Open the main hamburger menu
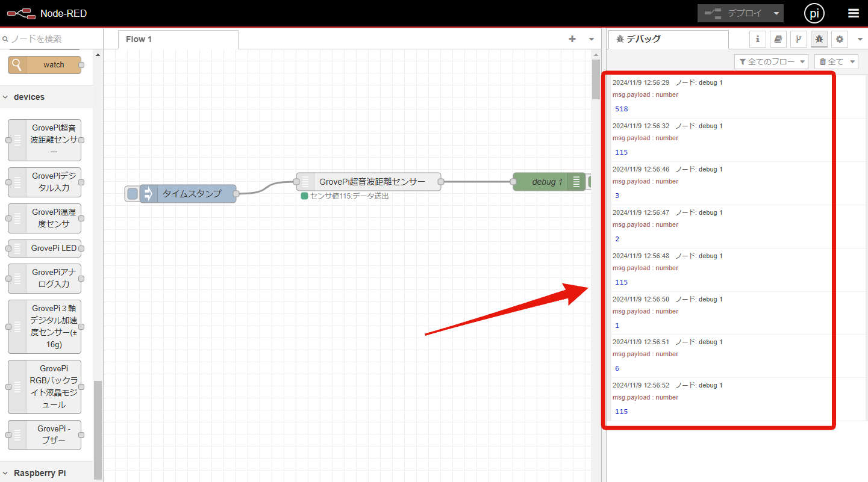Image resolution: width=868 pixels, height=482 pixels. [x=854, y=13]
